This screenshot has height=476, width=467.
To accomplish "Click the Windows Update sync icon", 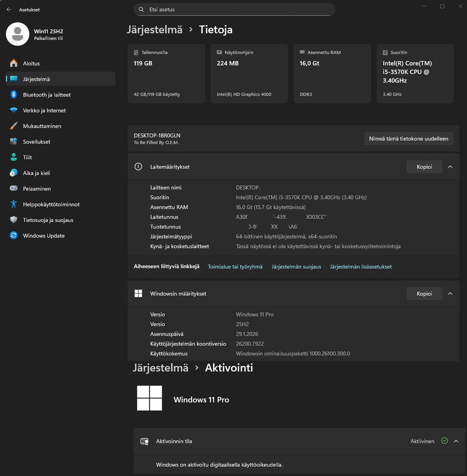I will [14, 236].
